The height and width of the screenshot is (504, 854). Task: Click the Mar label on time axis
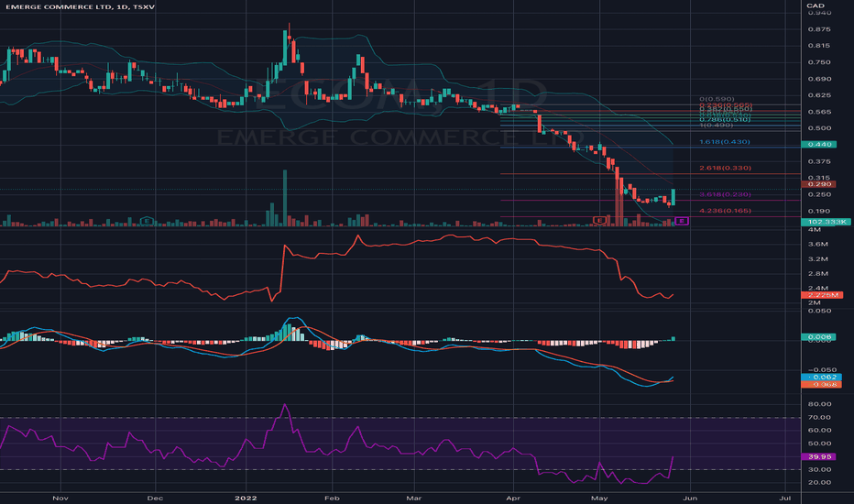(414, 498)
